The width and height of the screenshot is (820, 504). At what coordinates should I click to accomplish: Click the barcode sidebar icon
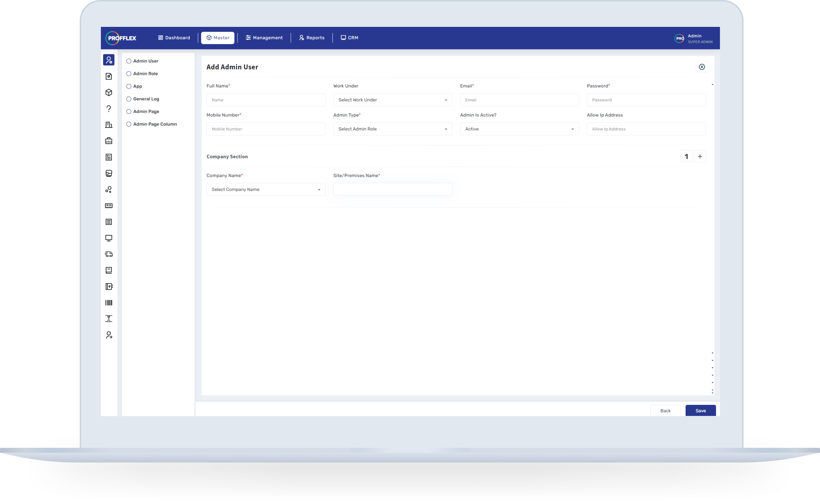pos(109,303)
